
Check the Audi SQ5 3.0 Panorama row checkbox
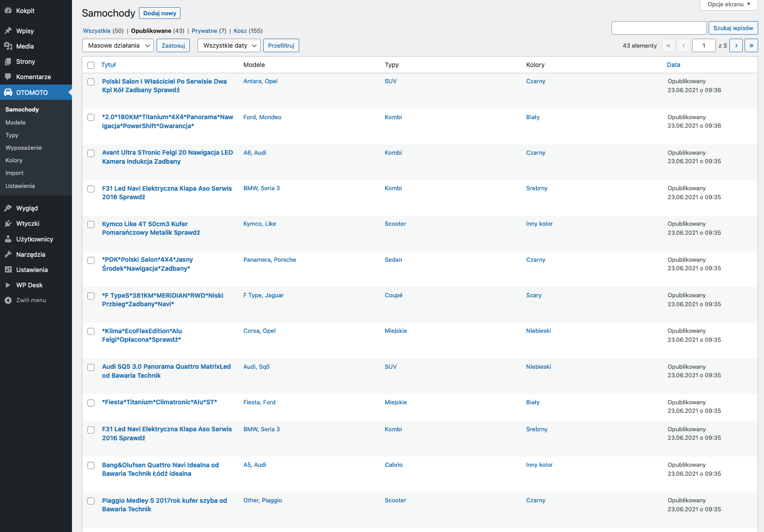click(91, 367)
